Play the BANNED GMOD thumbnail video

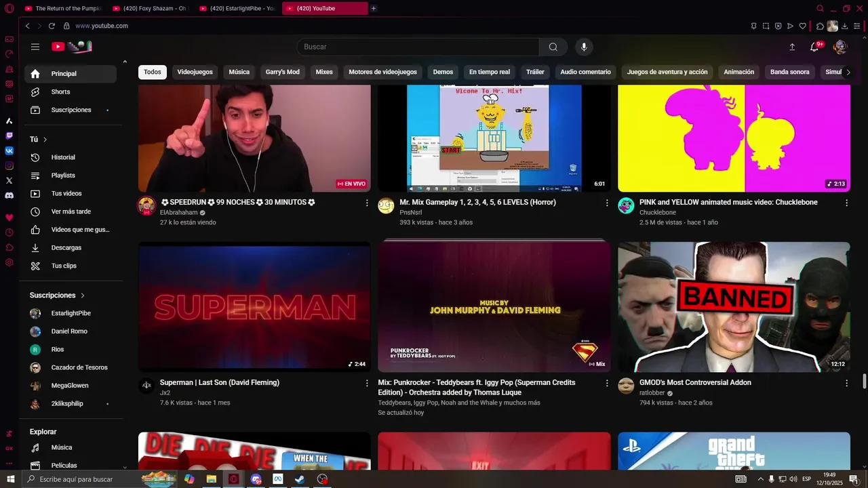tap(734, 307)
